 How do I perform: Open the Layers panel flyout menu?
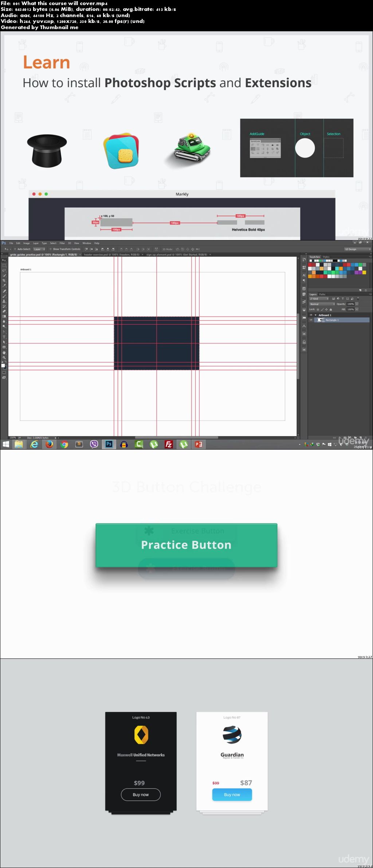pos(370,294)
